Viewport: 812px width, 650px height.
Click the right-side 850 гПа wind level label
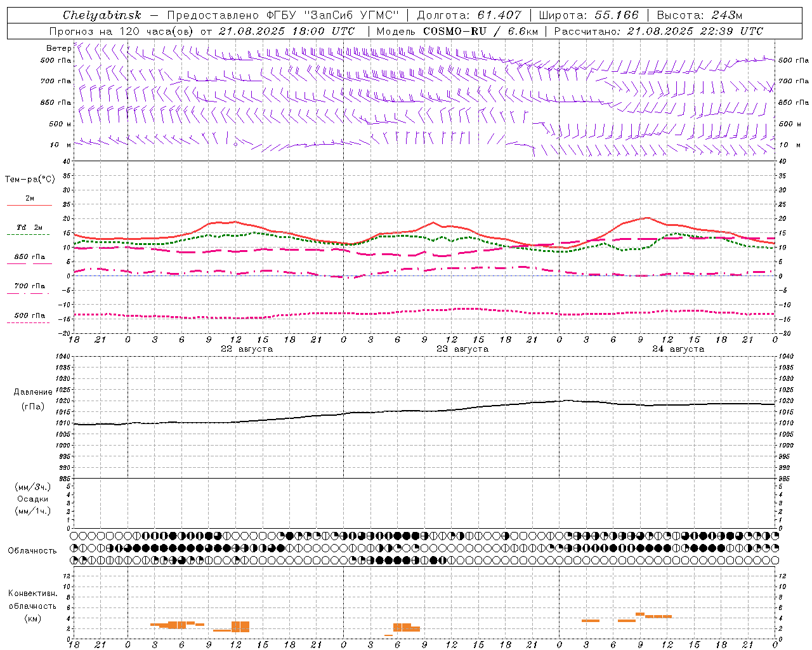click(794, 102)
